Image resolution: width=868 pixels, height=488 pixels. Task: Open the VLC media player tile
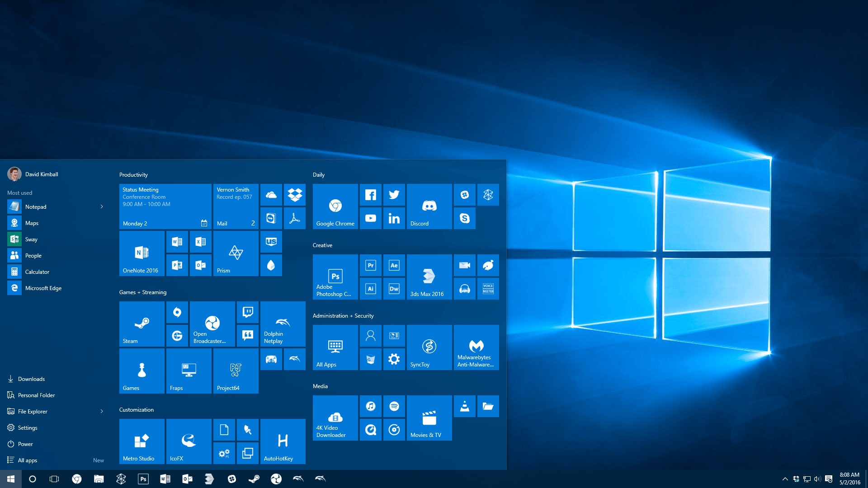(464, 406)
